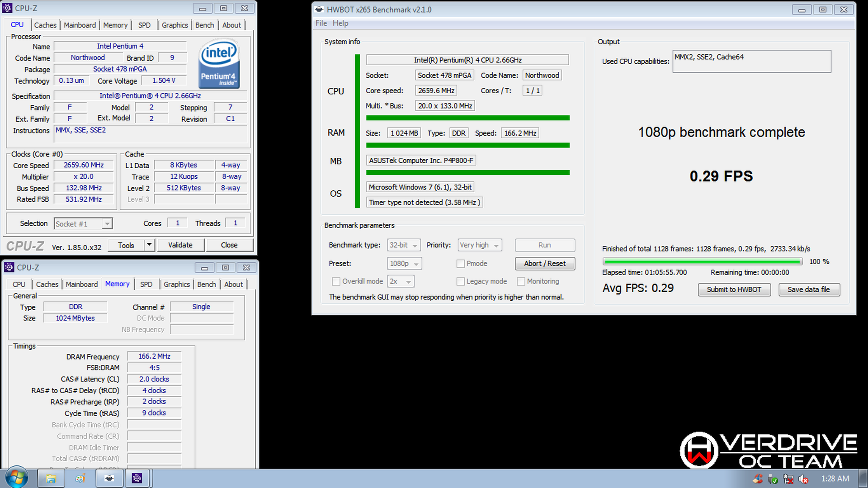The width and height of the screenshot is (868, 488).
Task: Click the ASUSTek Computer Inc. P4P800-F field
Action: click(421, 161)
